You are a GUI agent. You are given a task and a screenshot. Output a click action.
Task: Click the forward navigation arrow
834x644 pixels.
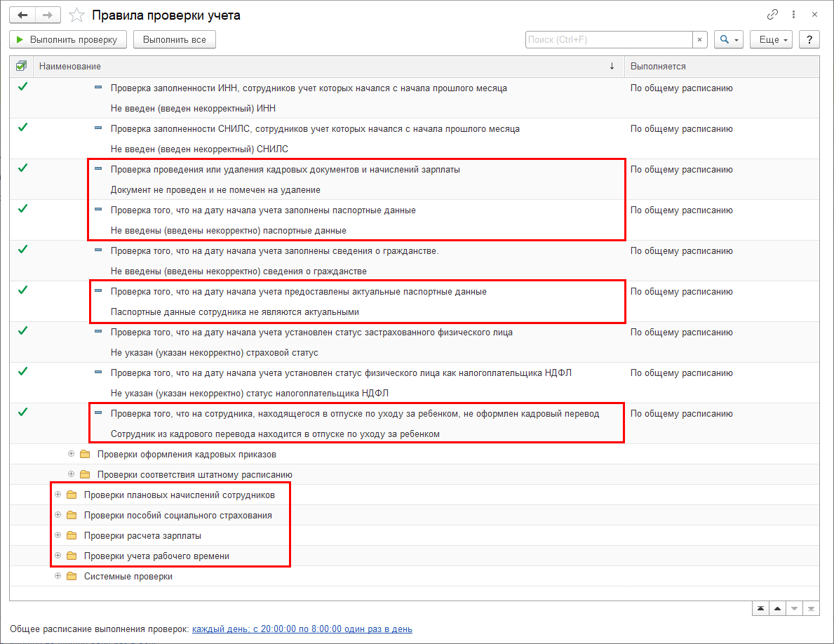(x=47, y=15)
